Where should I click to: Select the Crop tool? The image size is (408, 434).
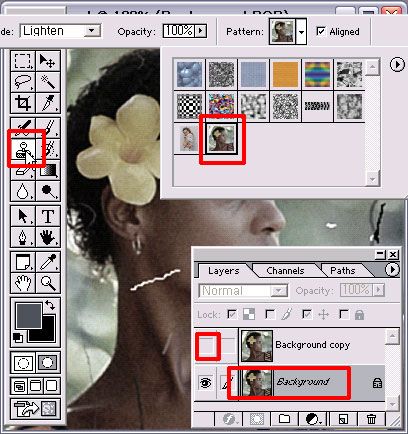[23, 103]
